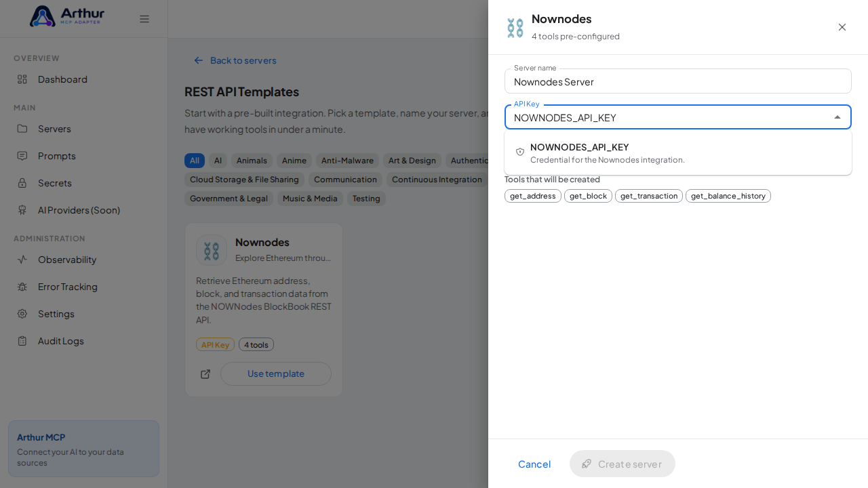Collapse the API Key dropdown arrow
This screenshot has width=868, height=488.
(837, 117)
